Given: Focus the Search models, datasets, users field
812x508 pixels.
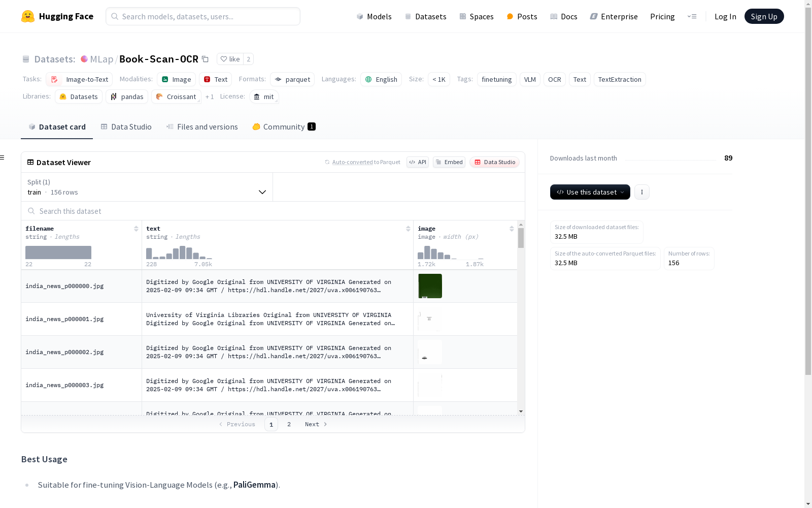Looking at the screenshot, I should [203, 16].
